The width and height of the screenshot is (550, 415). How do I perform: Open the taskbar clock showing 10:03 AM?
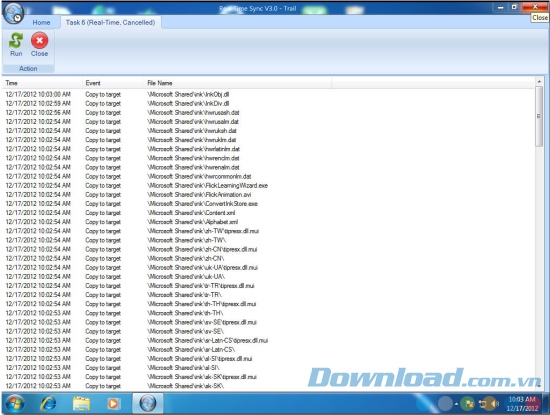[x=522, y=404]
